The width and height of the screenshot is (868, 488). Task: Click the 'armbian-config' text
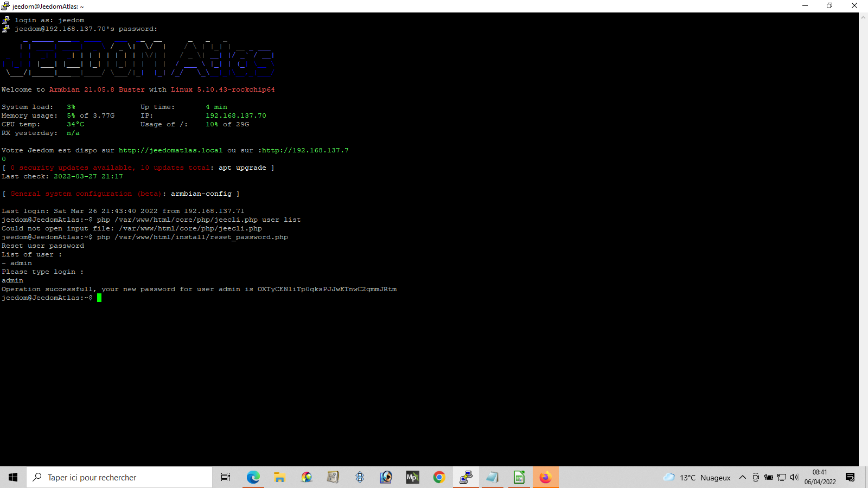pyautogui.click(x=201, y=194)
